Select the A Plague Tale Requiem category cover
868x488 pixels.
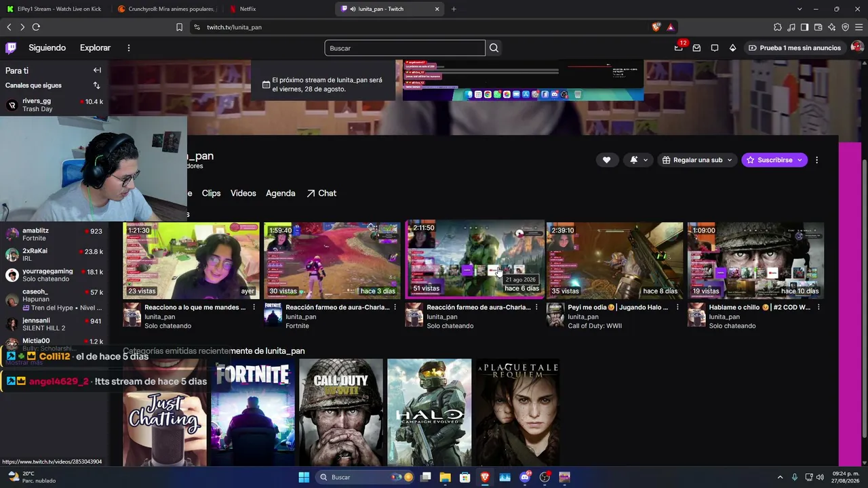pos(517,413)
